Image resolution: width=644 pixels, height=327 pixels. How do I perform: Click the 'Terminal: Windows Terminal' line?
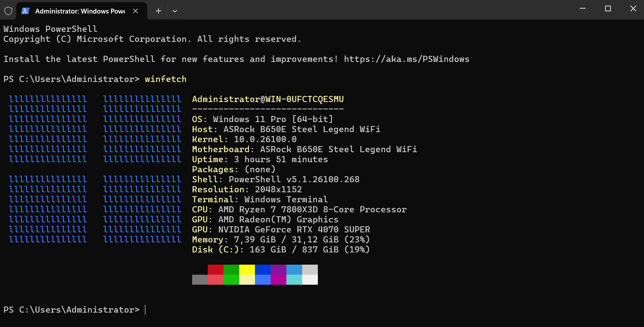click(260, 199)
